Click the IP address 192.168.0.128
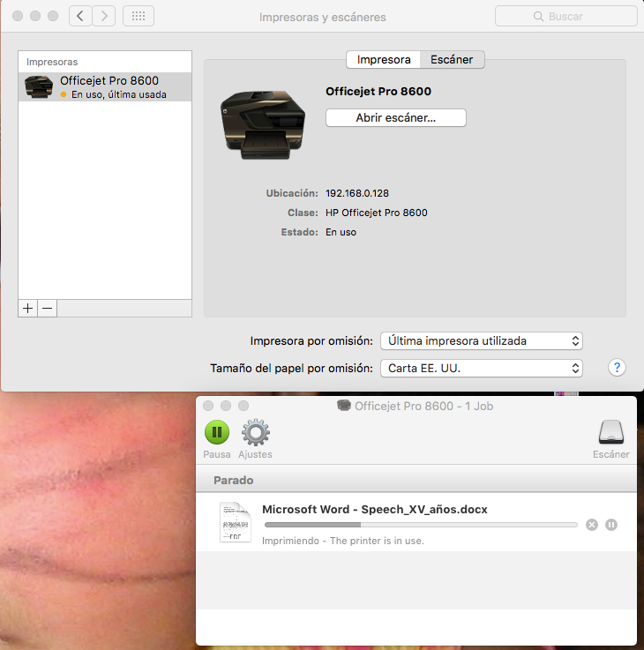The width and height of the screenshot is (644, 650). tap(357, 194)
